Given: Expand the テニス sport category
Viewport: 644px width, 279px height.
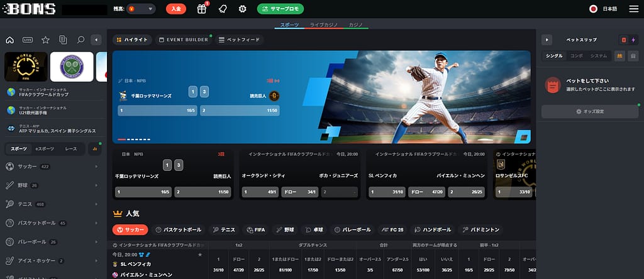Looking at the screenshot, I should [x=53, y=204].
